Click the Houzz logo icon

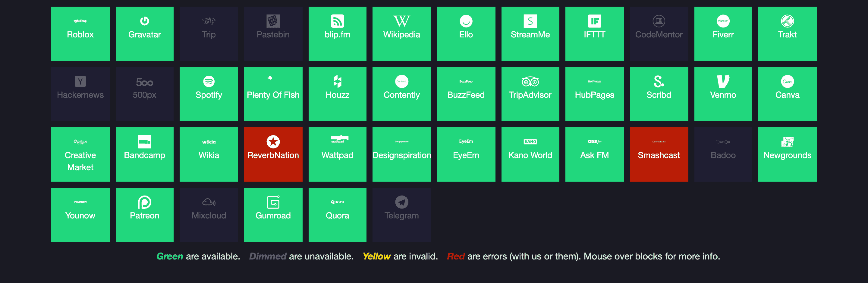[x=337, y=81]
